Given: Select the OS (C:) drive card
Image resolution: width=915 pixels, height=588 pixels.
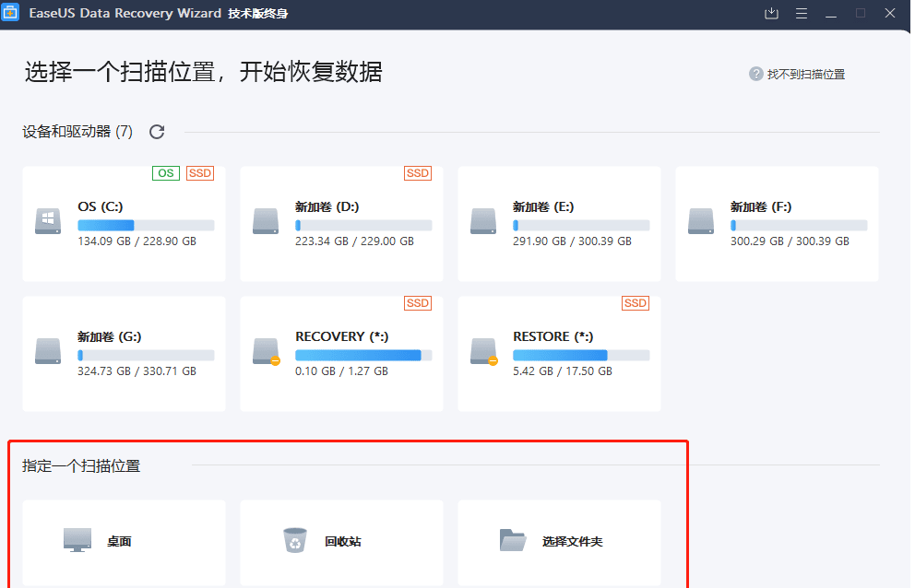Looking at the screenshot, I should 124,224.
